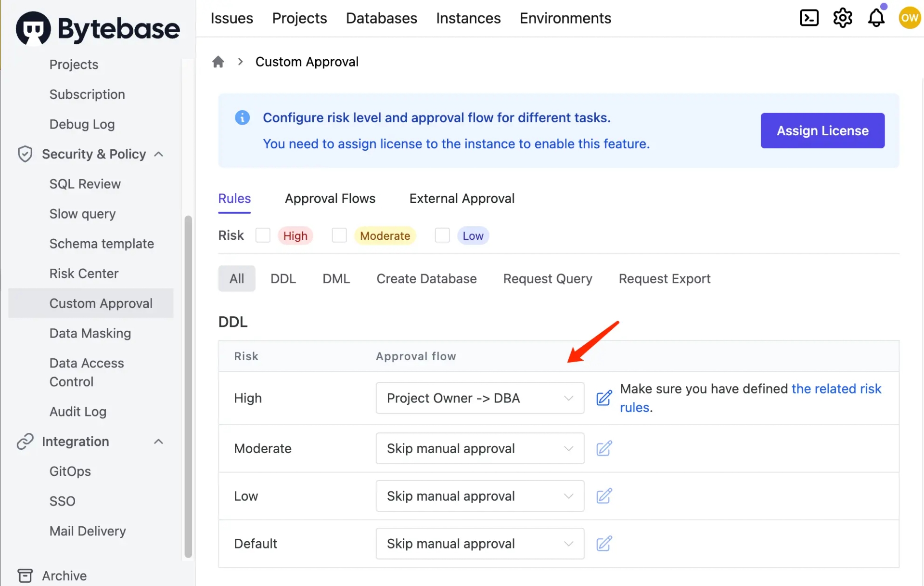Click the Custom Approval breadcrumb text
924x586 pixels.
(x=307, y=62)
